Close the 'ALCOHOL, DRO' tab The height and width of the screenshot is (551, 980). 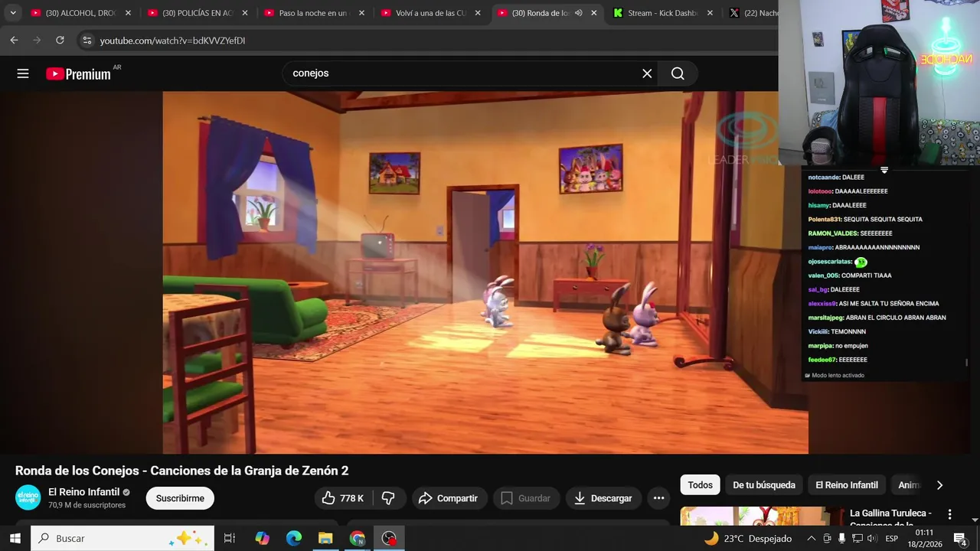click(128, 13)
